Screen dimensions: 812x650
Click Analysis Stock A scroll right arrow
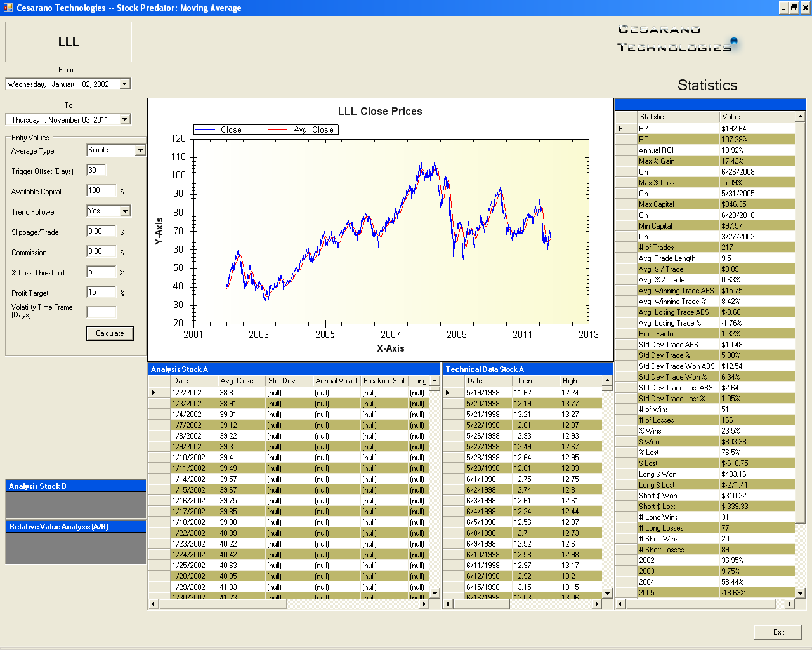point(424,604)
